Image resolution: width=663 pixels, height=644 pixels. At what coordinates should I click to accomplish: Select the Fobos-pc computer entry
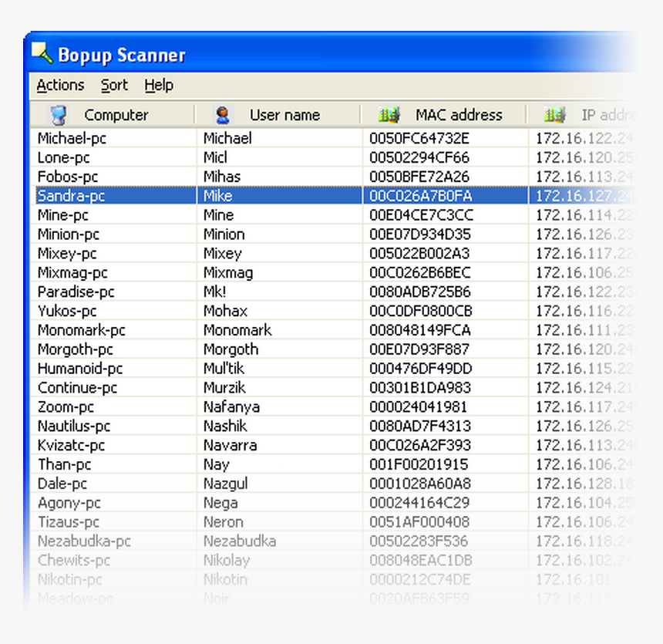[x=68, y=177]
